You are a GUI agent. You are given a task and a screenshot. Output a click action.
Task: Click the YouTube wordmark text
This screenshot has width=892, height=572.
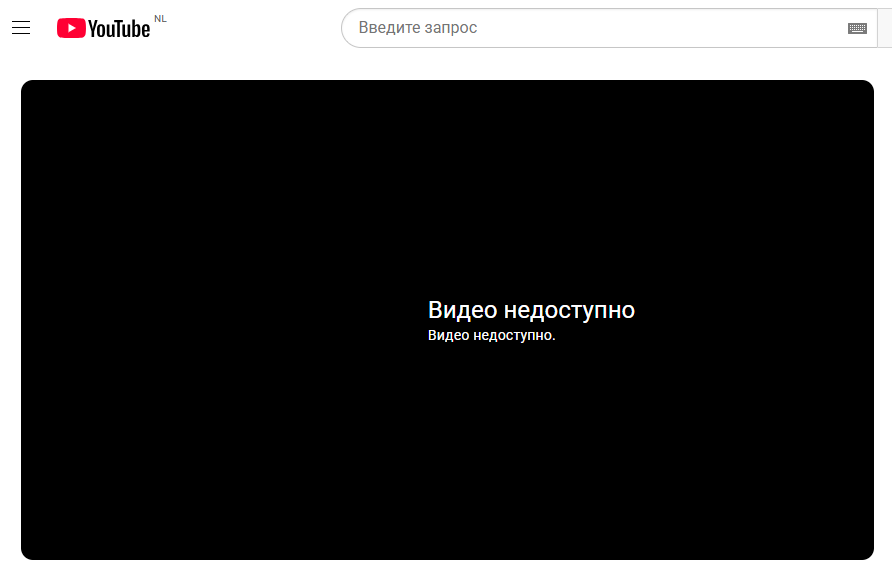click(118, 29)
